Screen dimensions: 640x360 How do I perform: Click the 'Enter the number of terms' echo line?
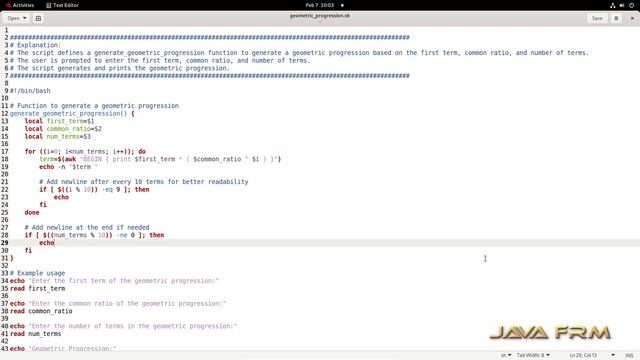tap(123, 326)
